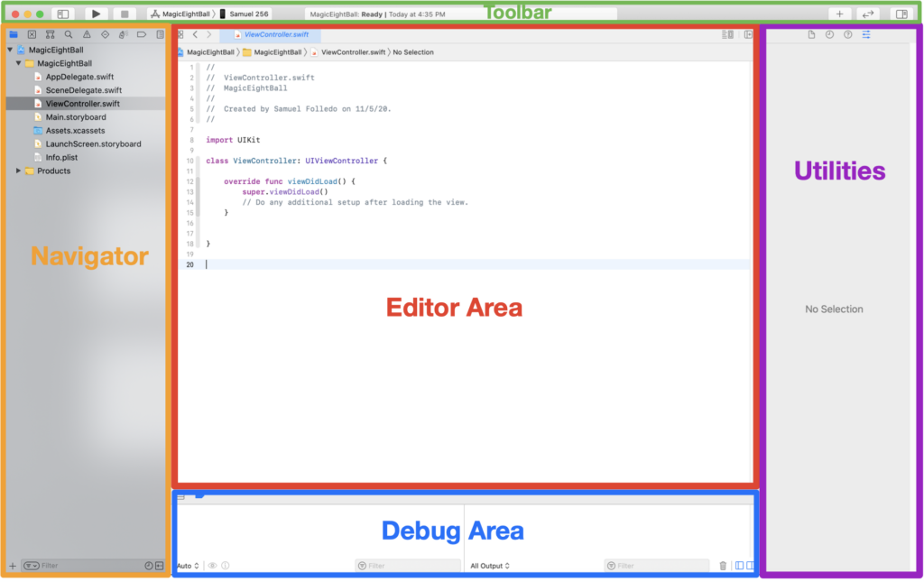
Task: Select the Issue navigator
Action: click(x=87, y=34)
